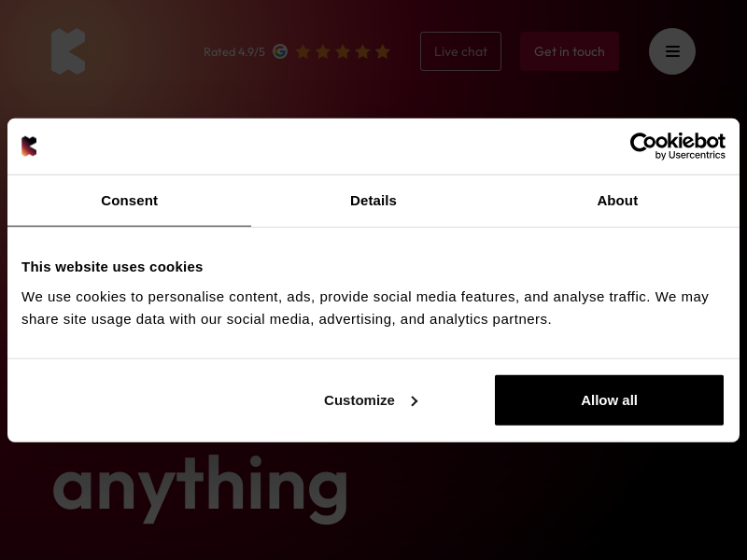Open the About tab
747x560 pixels.
617,201
